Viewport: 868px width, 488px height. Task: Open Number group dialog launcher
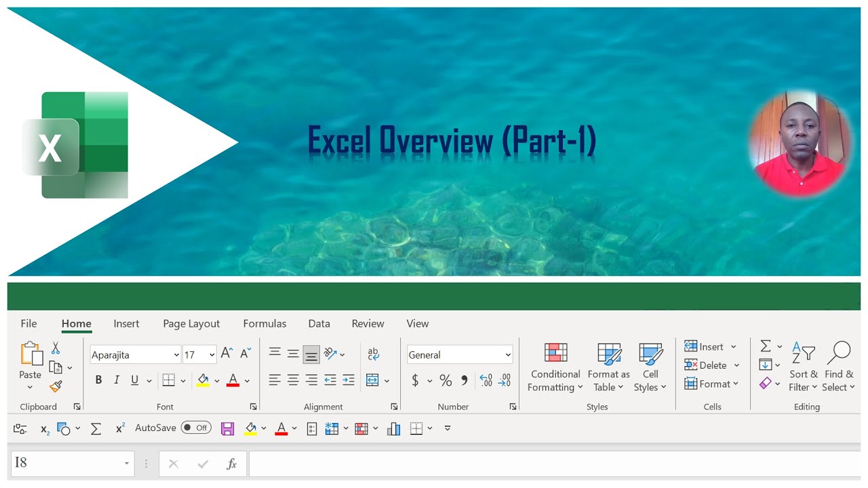513,407
